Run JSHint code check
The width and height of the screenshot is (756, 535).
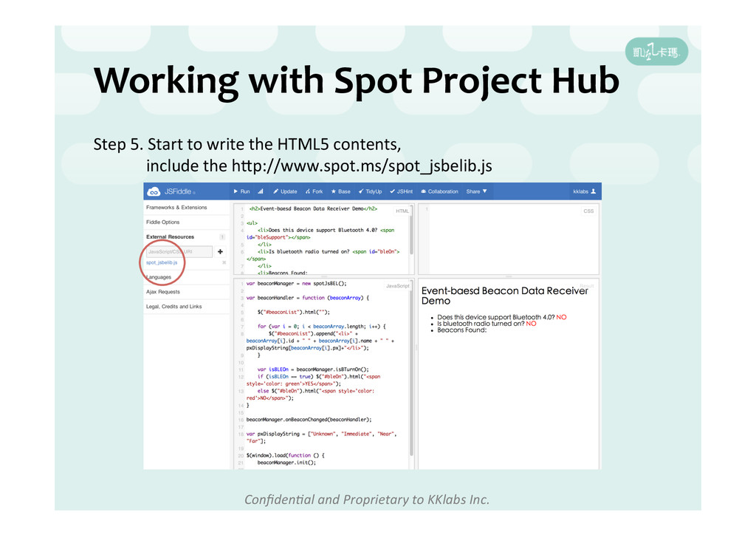click(401, 191)
